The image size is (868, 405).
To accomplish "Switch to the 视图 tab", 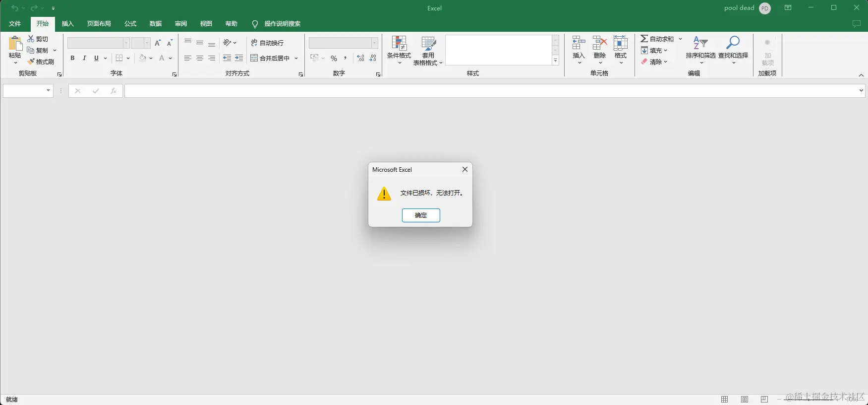I will point(206,24).
